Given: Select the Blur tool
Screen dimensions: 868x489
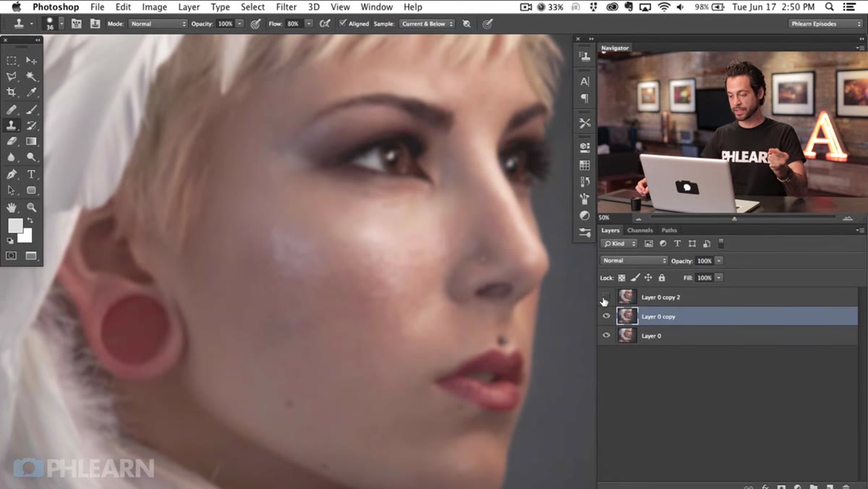Looking at the screenshot, I should point(12,157).
